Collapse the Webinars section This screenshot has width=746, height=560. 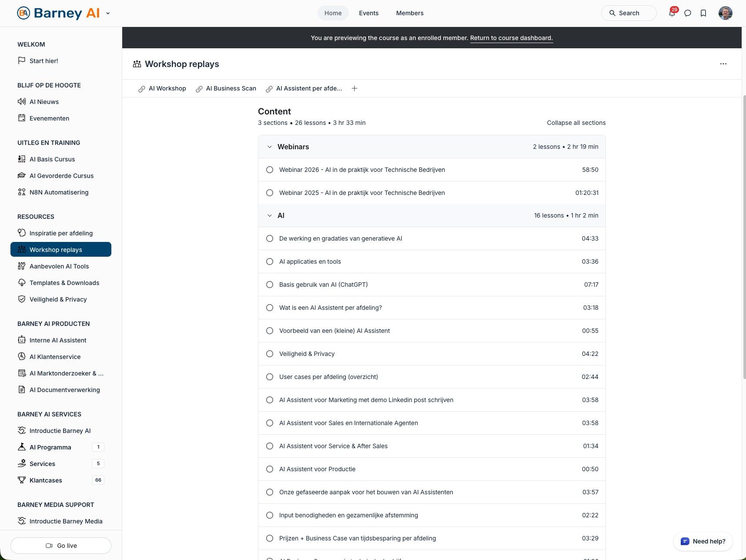pos(270,147)
